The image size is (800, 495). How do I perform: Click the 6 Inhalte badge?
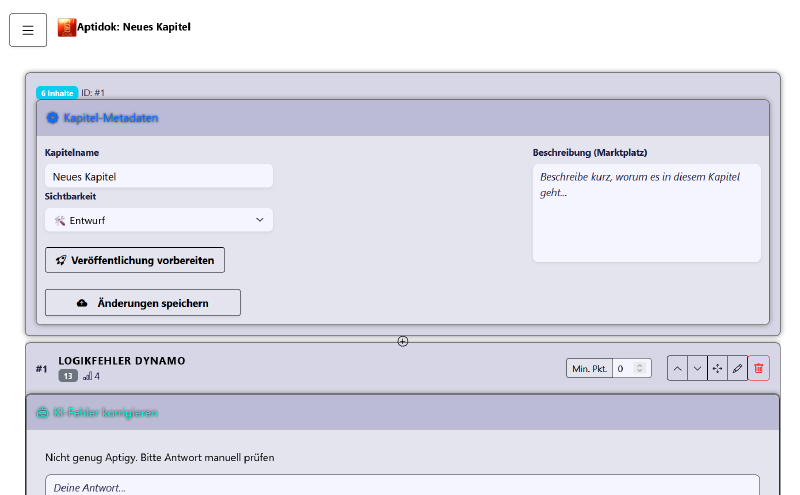57,93
